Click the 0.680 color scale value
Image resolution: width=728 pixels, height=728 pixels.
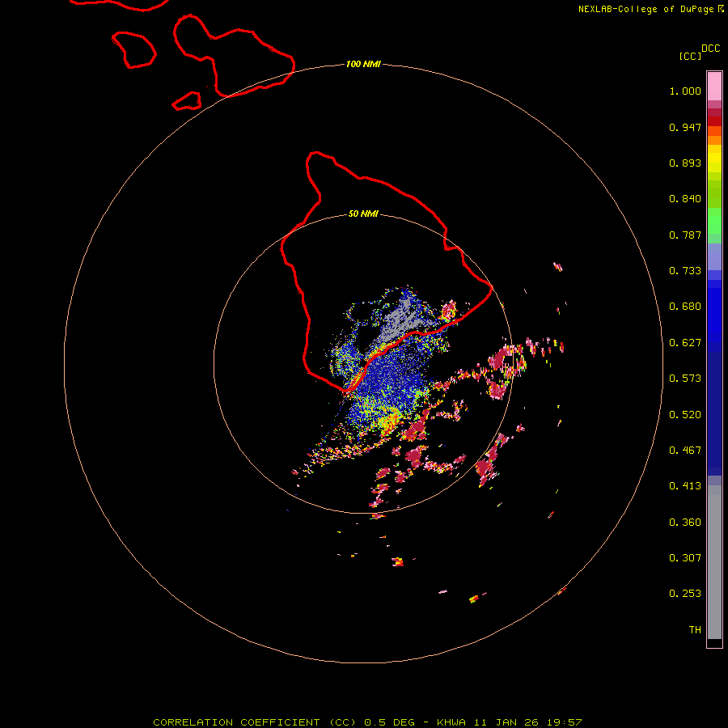coord(685,307)
